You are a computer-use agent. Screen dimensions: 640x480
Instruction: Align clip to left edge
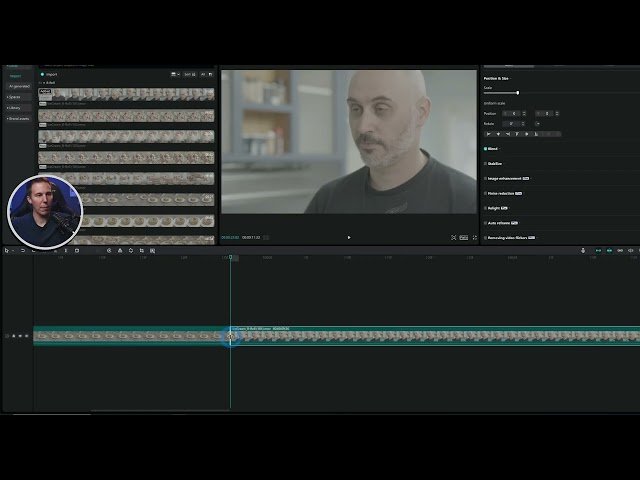click(x=489, y=134)
